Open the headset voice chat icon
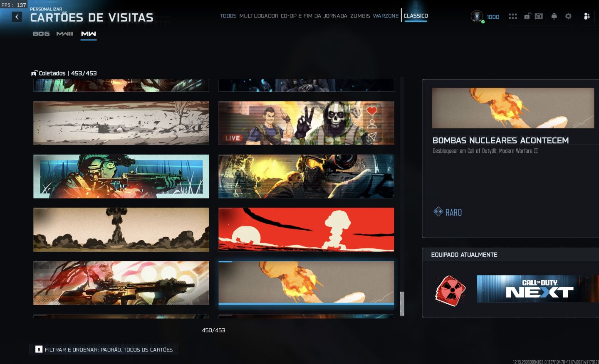The width and height of the screenshot is (599, 364). 539,16
